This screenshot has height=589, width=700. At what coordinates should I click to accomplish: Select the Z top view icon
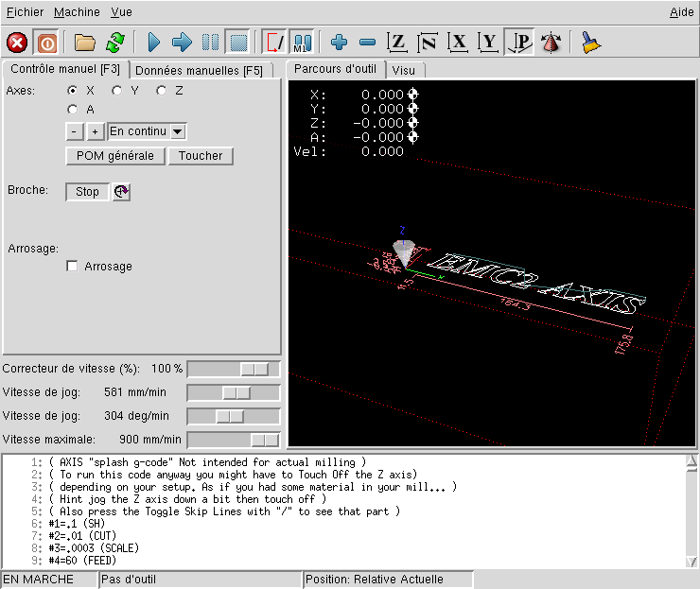(x=398, y=43)
